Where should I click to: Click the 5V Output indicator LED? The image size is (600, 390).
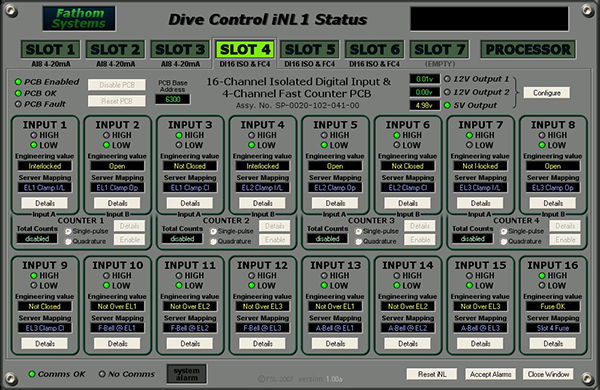[x=447, y=105]
